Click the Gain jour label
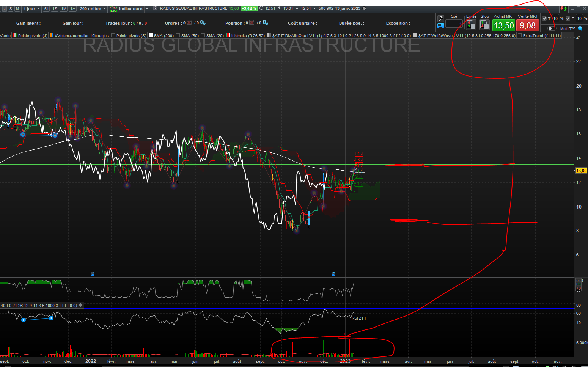Viewport: 588px width, 367px height. 74,23
